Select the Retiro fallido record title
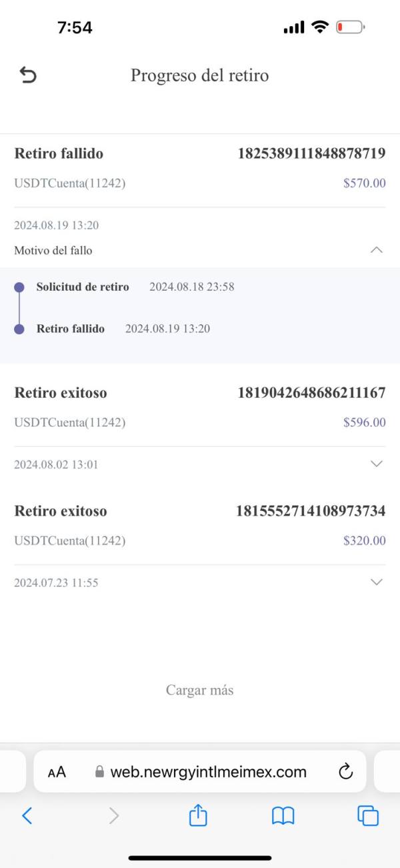This screenshot has width=400, height=868. pos(59,153)
